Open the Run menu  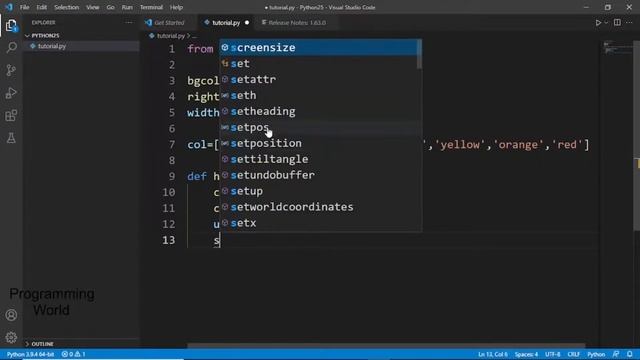tap(127, 7)
